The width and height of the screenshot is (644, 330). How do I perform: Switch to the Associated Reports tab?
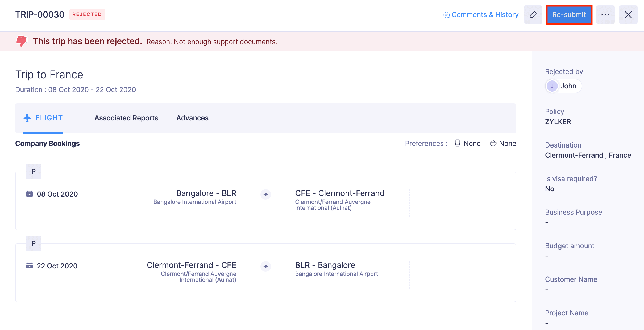coord(126,118)
